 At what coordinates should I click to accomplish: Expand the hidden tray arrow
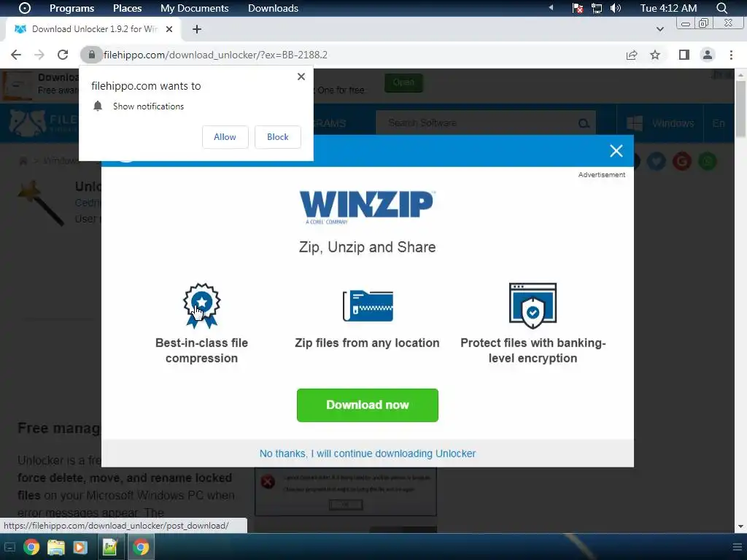551,7
